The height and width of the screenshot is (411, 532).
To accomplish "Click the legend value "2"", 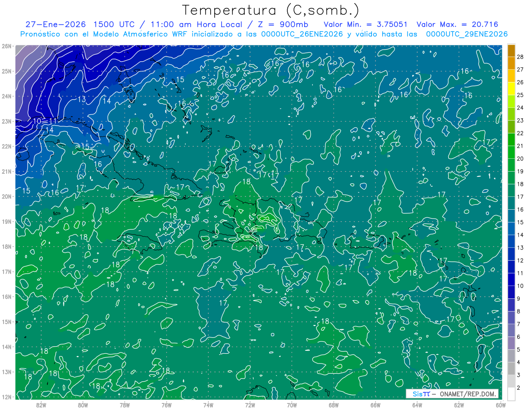I will click(518, 388).
